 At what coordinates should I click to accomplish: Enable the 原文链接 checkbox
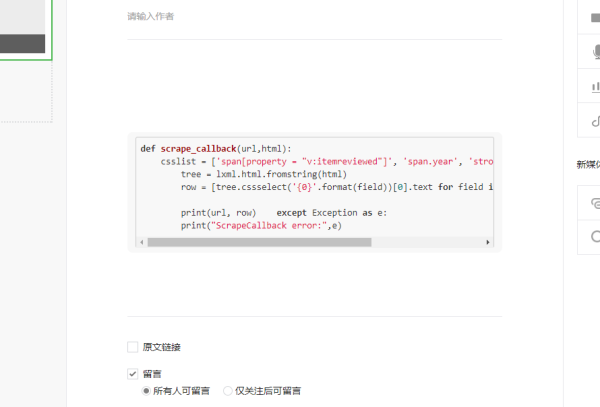click(x=133, y=347)
